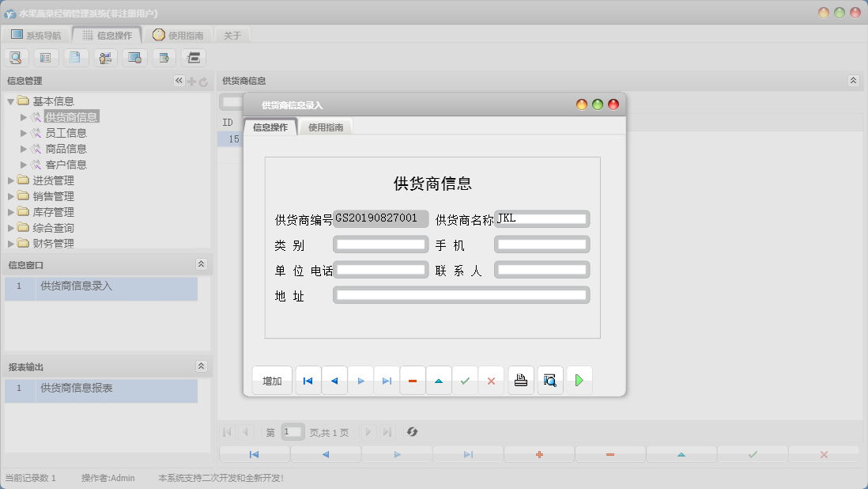Switch to the 使用指南 tab inside the dialog
868x489 pixels.
(x=326, y=127)
